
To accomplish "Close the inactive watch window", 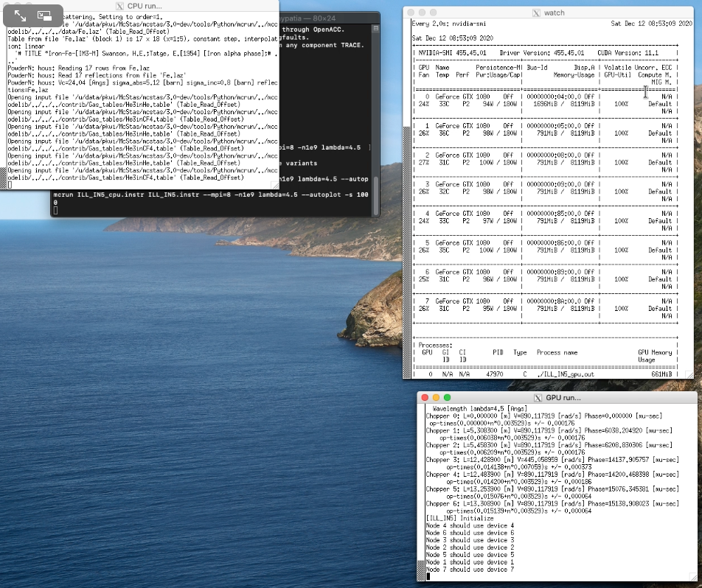I will coord(410,13).
